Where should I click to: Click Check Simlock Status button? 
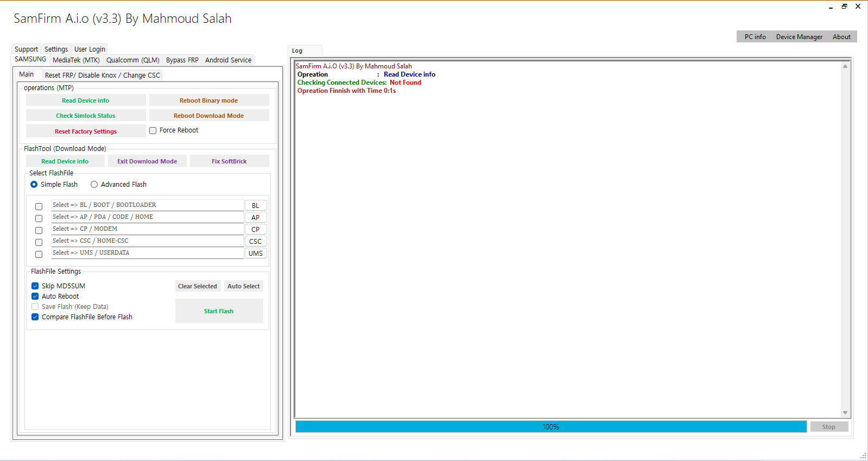(86, 116)
